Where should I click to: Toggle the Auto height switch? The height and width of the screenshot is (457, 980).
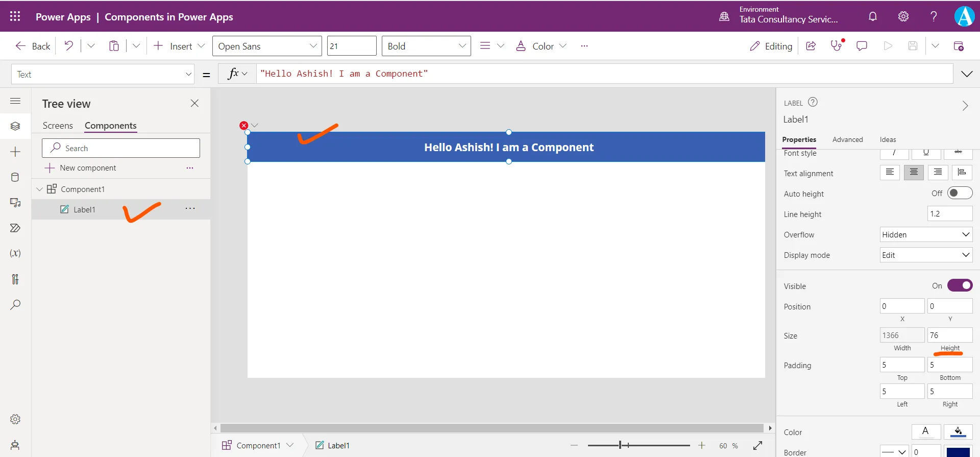[960, 193]
